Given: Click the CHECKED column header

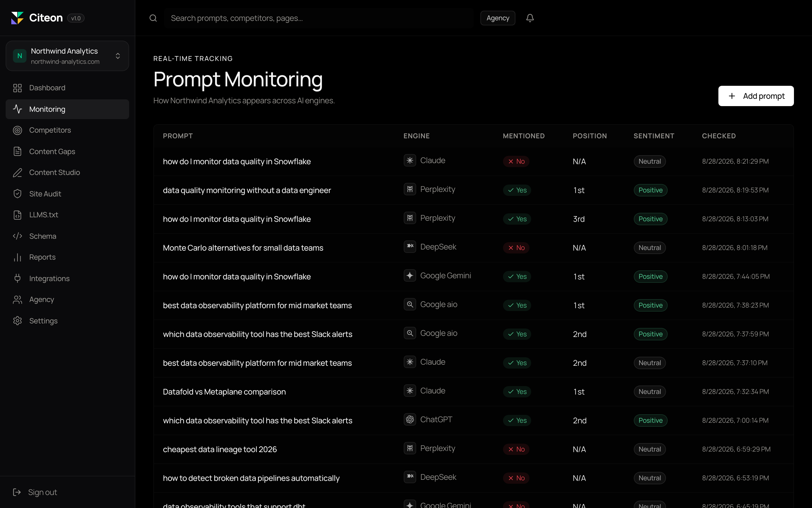Looking at the screenshot, I should coord(719,136).
